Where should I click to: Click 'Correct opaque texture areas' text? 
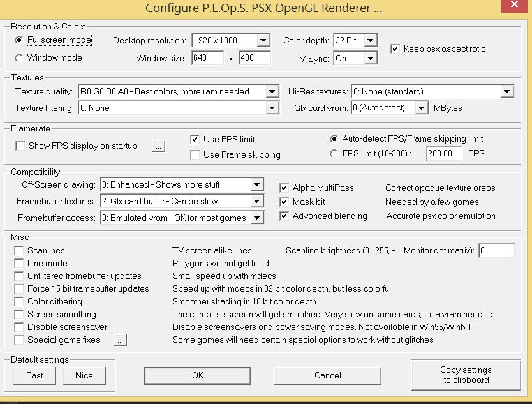(x=440, y=188)
